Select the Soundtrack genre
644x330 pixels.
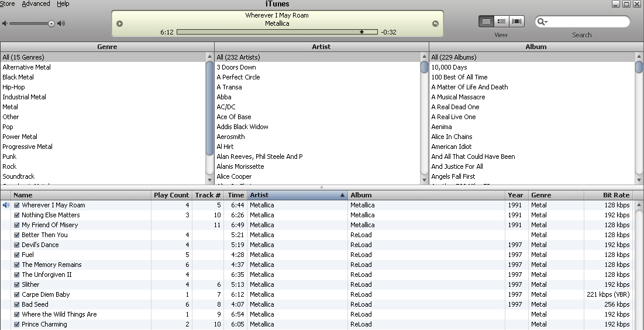pyautogui.click(x=103, y=176)
